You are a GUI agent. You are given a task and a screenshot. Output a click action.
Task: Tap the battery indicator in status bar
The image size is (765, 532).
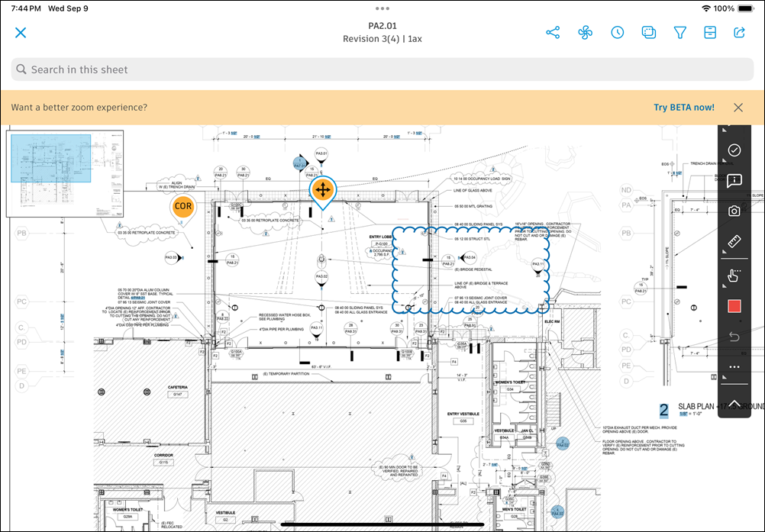point(746,8)
